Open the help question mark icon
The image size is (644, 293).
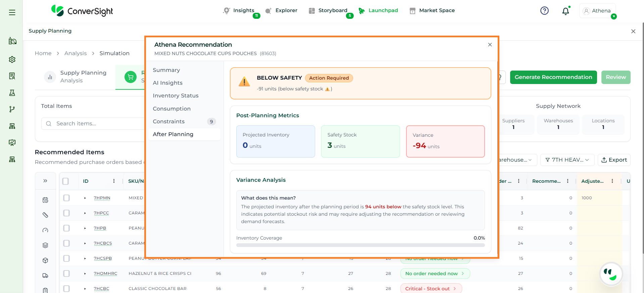click(x=544, y=11)
